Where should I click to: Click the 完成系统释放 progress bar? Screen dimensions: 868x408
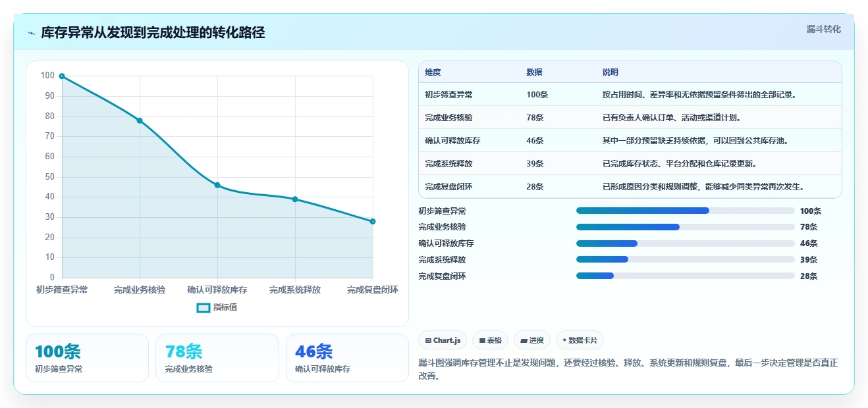(x=686, y=260)
